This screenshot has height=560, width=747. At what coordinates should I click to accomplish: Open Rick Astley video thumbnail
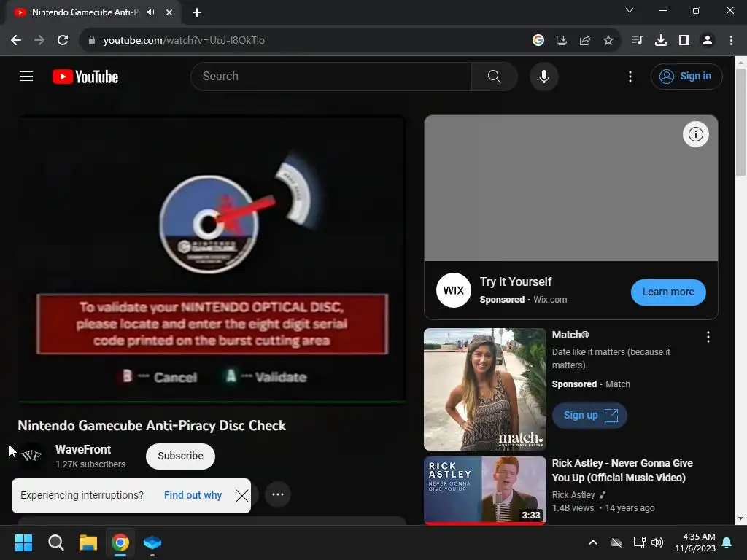484,491
